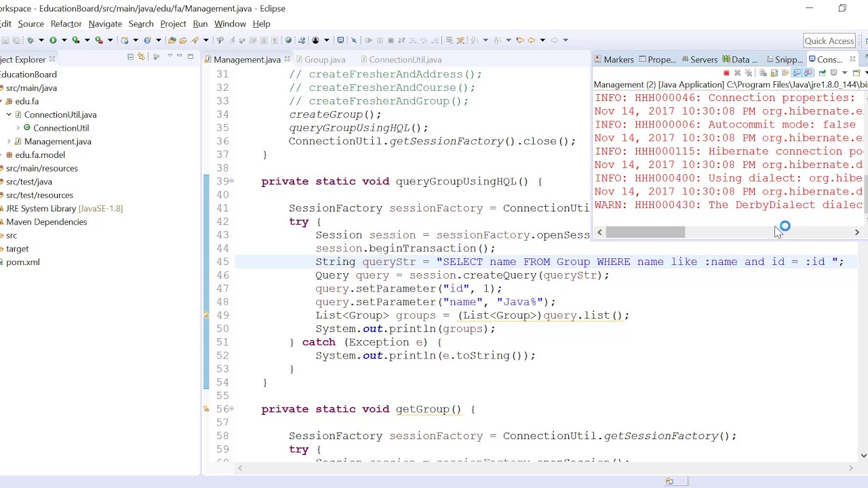Pin the current console
The image size is (868, 488).
pos(823,73)
